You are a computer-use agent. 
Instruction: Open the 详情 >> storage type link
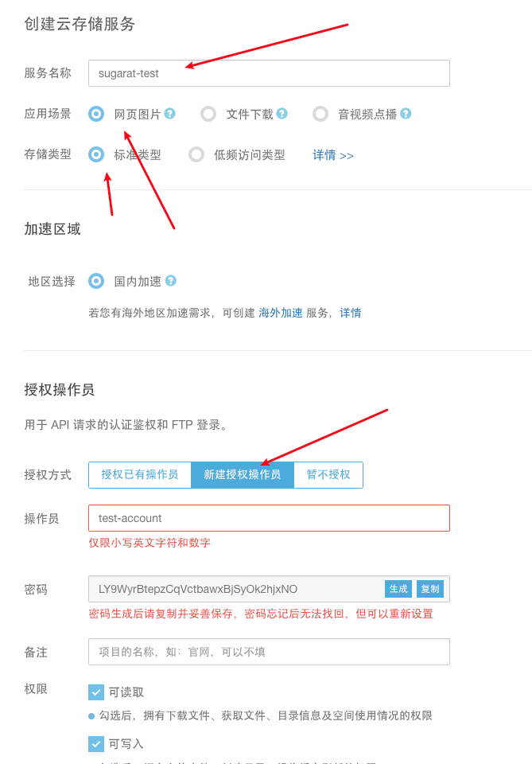click(x=333, y=155)
